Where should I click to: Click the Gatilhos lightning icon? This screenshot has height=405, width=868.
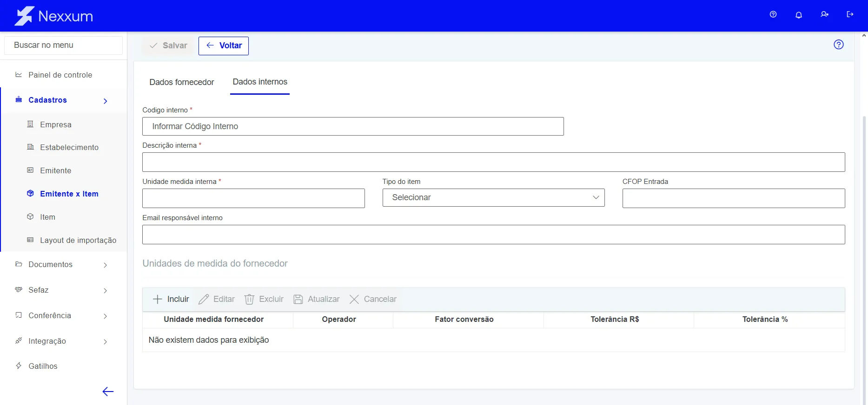coord(19,366)
